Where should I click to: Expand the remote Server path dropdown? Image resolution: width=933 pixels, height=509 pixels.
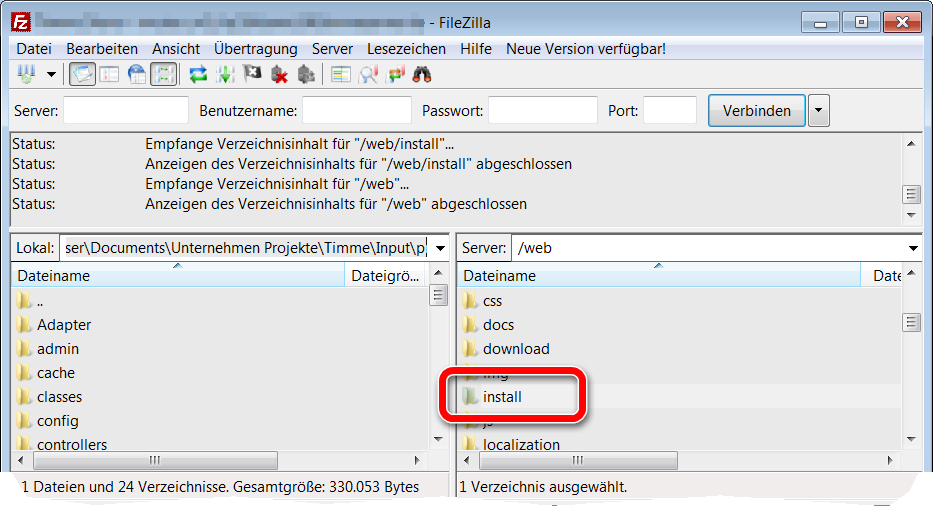point(912,248)
